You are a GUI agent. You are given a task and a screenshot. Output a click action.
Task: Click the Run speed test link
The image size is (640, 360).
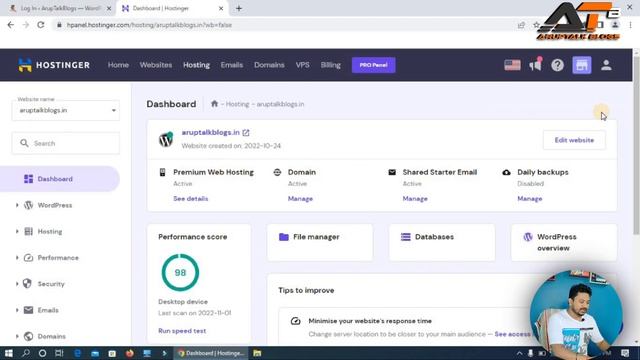[182, 331]
